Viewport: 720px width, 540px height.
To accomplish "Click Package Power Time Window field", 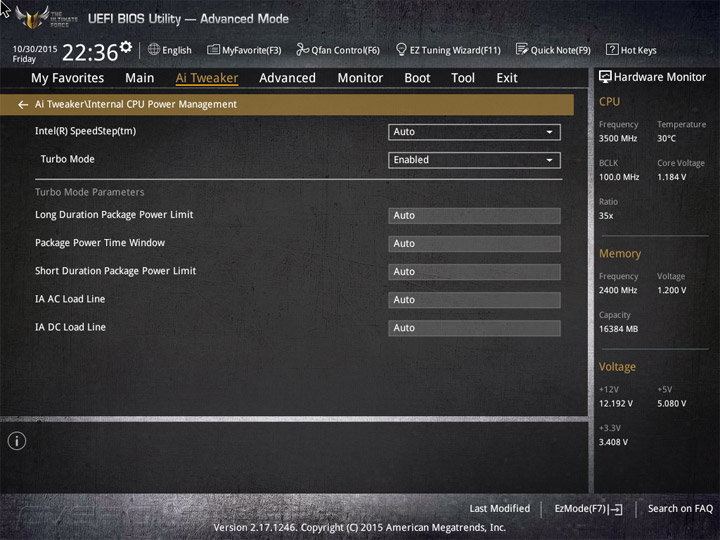I will 474,244.
